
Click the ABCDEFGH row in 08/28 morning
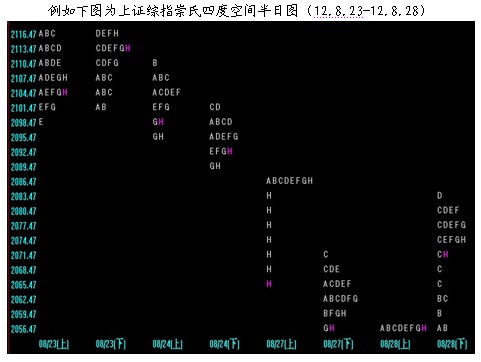403,328
